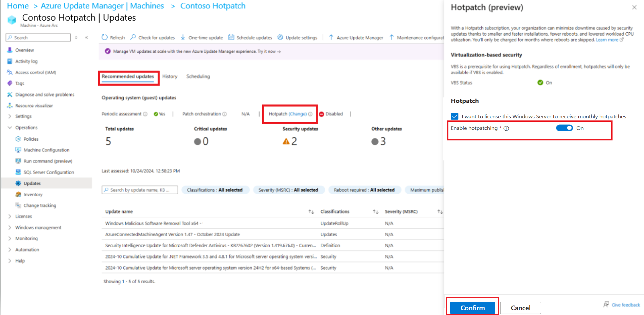644x315 pixels.
Task: Open Change tracking in the sidebar
Action: pos(39,205)
